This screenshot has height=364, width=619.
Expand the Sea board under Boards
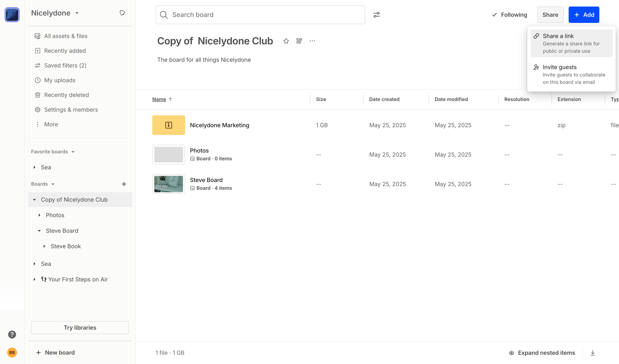click(35, 264)
